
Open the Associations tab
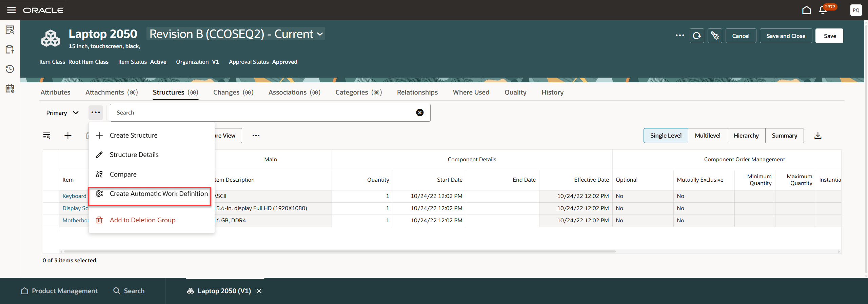294,92
